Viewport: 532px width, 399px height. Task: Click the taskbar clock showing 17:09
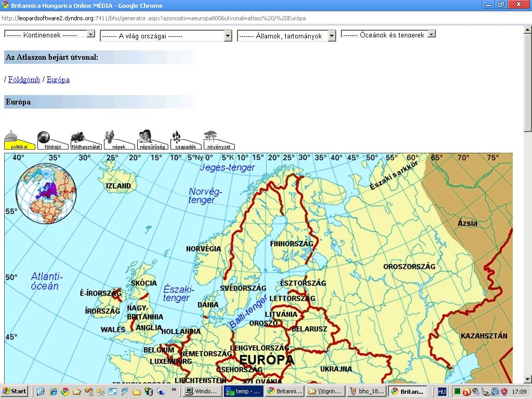click(x=519, y=392)
